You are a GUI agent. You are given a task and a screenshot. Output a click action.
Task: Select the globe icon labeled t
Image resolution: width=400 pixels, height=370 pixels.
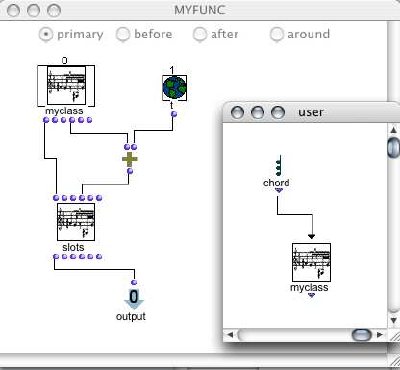click(x=174, y=88)
